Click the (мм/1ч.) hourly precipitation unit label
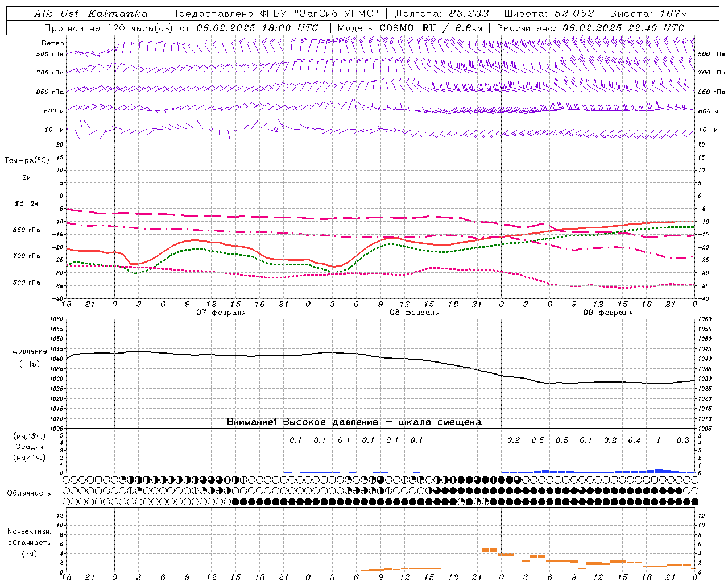The image size is (728, 582). pyautogui.click(x=30, y=458)
